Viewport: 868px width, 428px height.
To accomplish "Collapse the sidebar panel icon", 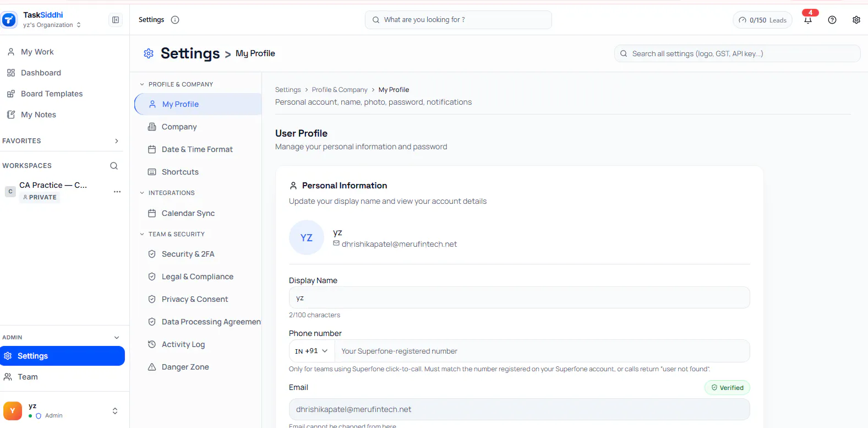I will [x=116, y=20].
